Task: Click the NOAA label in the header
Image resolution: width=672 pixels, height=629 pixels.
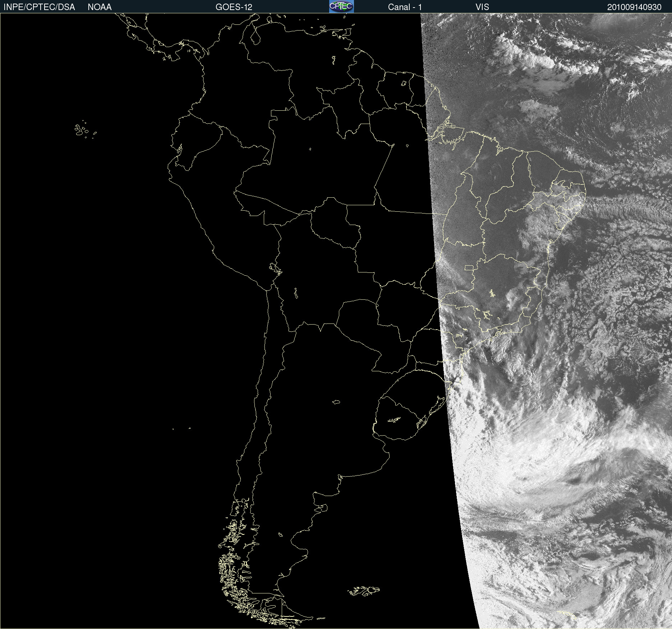Action: 100,7
